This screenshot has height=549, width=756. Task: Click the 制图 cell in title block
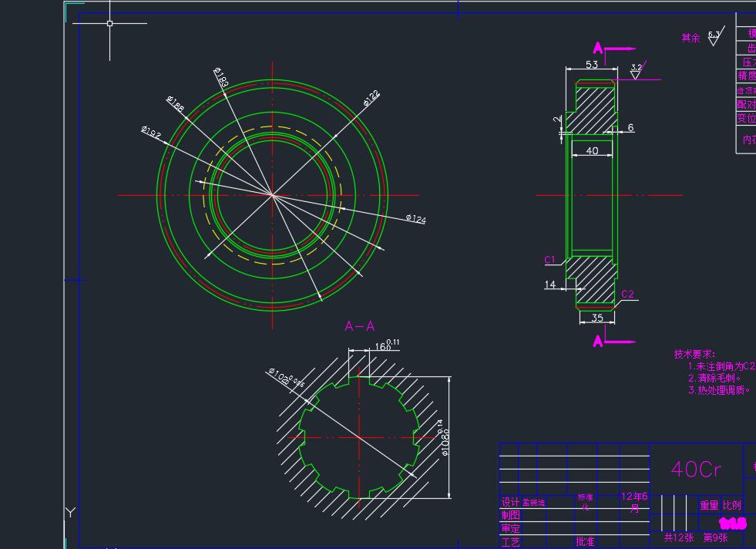510,515
